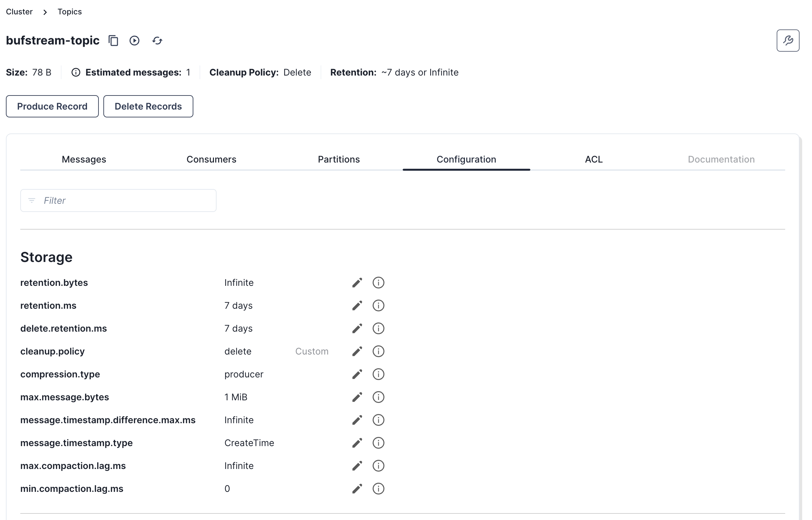Select the CreateTime value
812x520 pixels.
(249, 443)
